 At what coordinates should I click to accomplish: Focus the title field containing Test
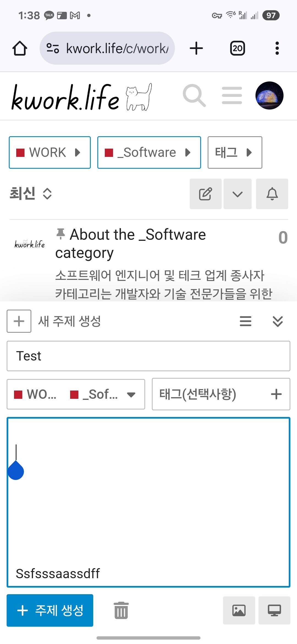click(148, 356)
